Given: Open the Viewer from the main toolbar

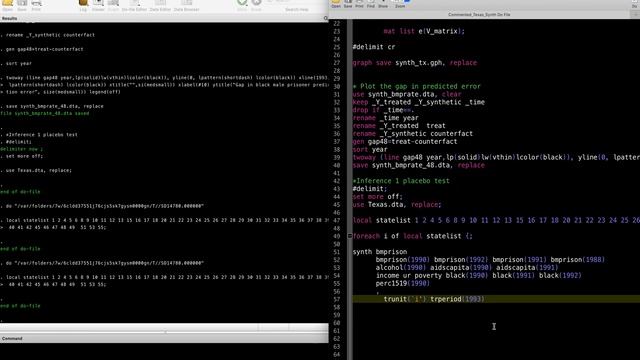Looking at the screenshot, I should tap(98, 5).
